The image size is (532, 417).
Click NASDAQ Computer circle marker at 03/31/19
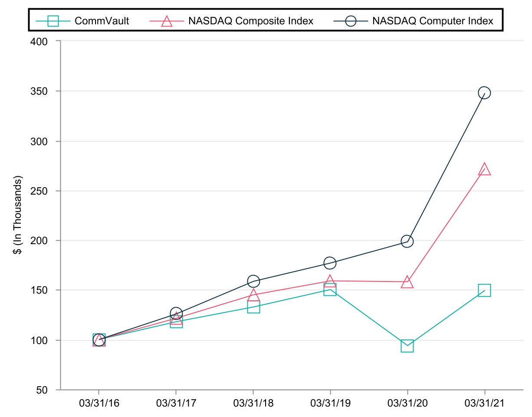(330, 263)
